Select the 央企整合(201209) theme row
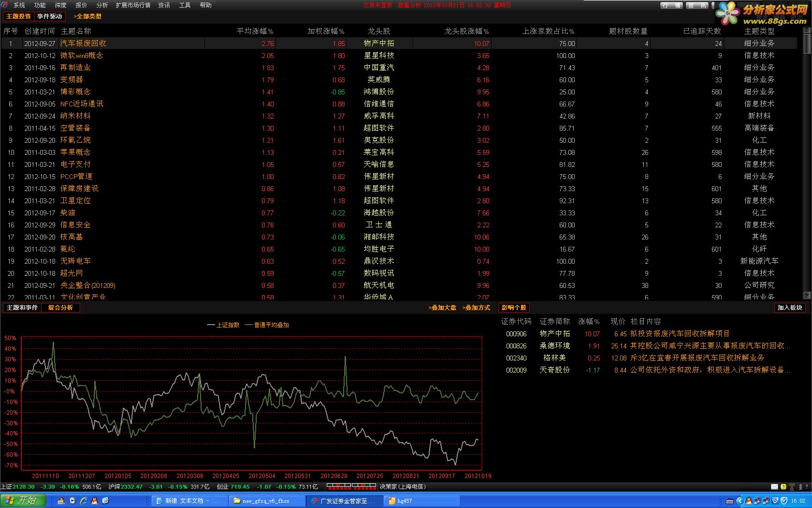The image size is (812, 508). (399, 285)
